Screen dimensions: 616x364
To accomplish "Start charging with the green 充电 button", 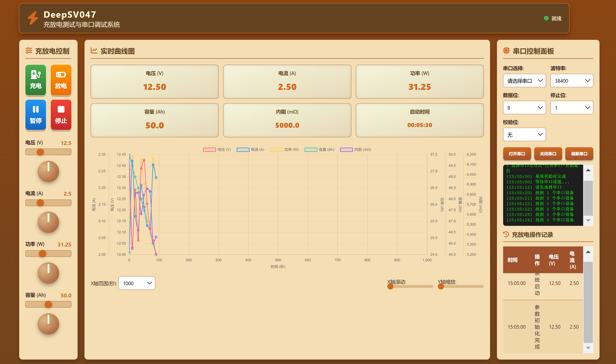I will [36, 80].
